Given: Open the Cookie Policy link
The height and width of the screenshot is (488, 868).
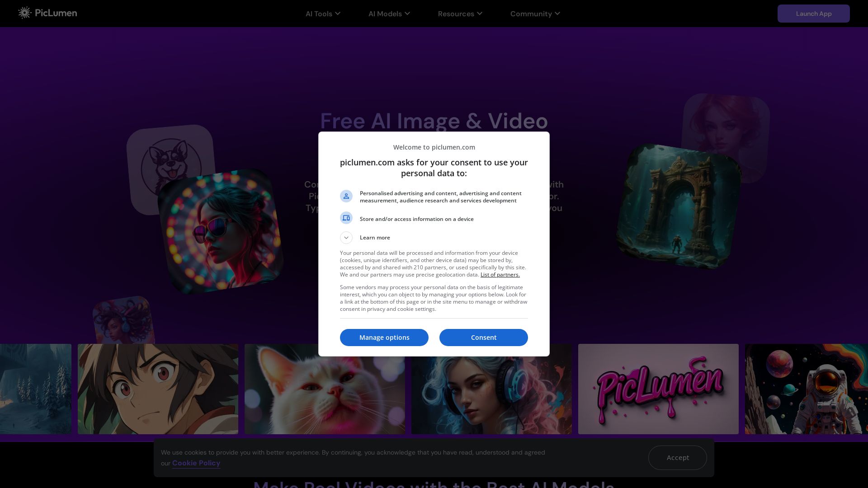Looking at the screenshot, I should point(196,463).
